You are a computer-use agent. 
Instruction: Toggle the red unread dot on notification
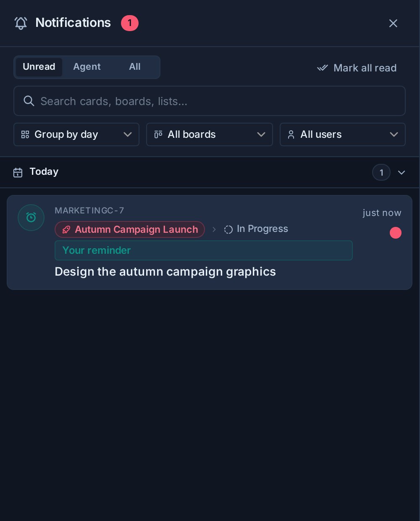point(396,233)
